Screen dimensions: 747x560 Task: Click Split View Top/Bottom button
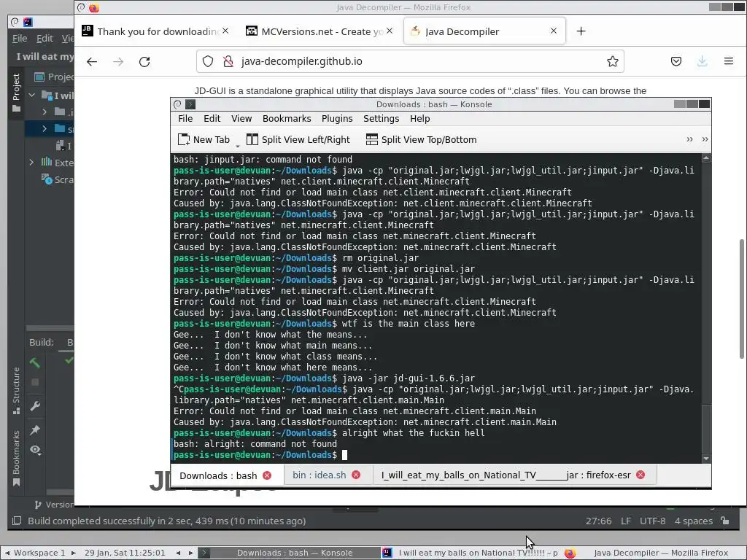point(421,139)
